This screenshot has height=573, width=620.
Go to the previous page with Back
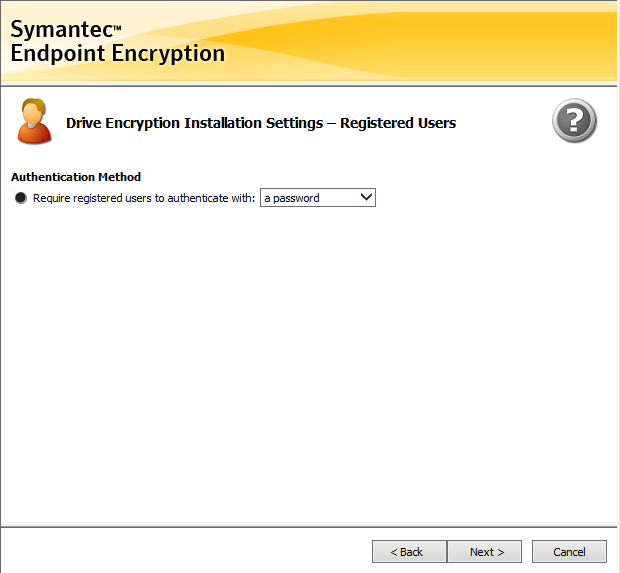409,552
